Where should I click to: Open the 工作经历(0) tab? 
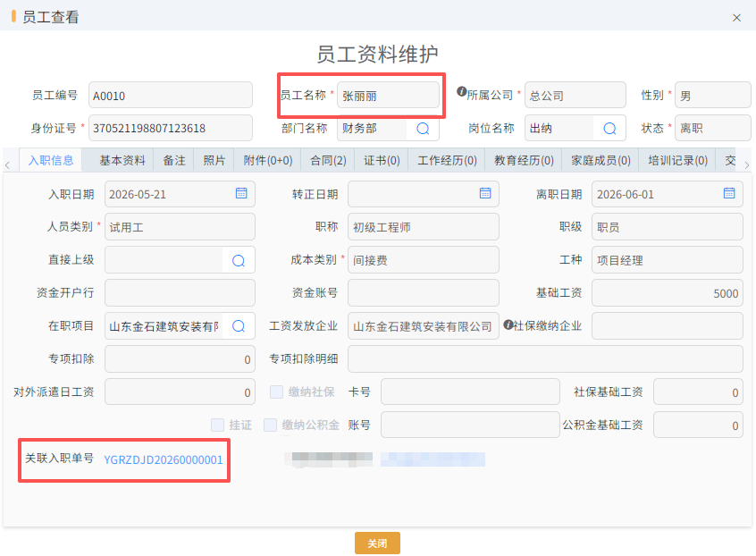[447, 160]
